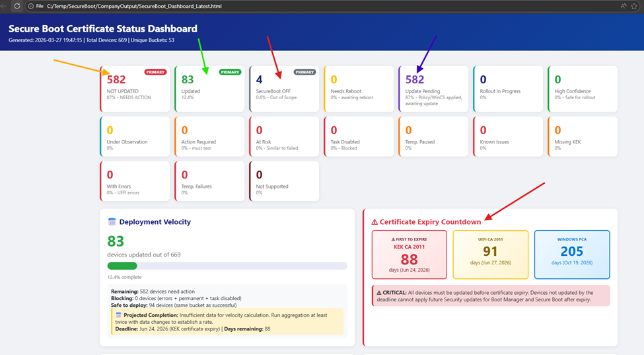
Task: Click the UEFI CA 2011 expiry tile
Action: (x=490, y=255)
